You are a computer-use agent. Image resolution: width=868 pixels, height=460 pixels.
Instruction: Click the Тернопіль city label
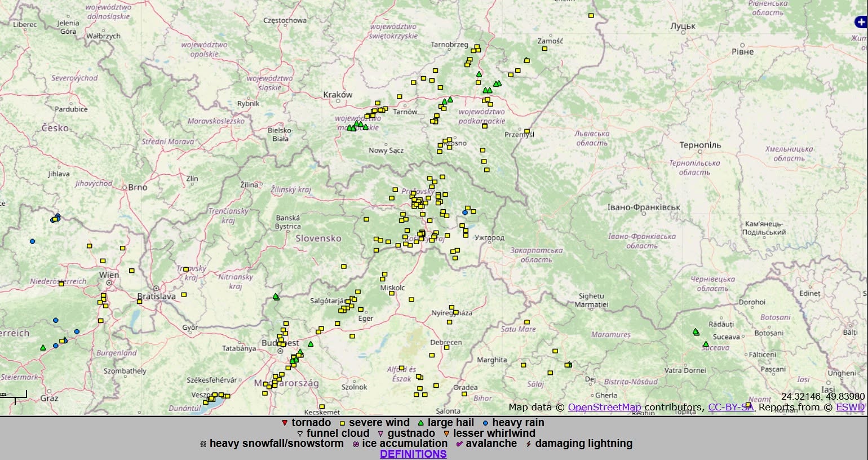pos(700,145)
